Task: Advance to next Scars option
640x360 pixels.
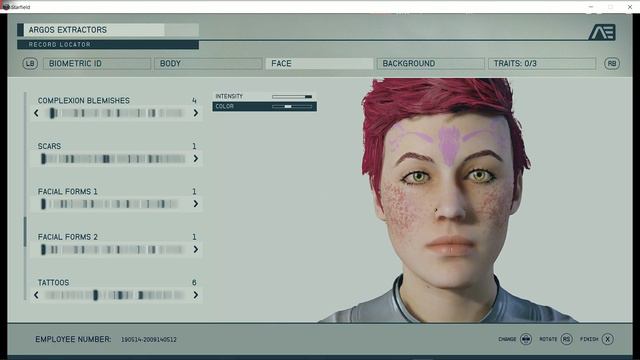Action: click(x=196, y=159)
